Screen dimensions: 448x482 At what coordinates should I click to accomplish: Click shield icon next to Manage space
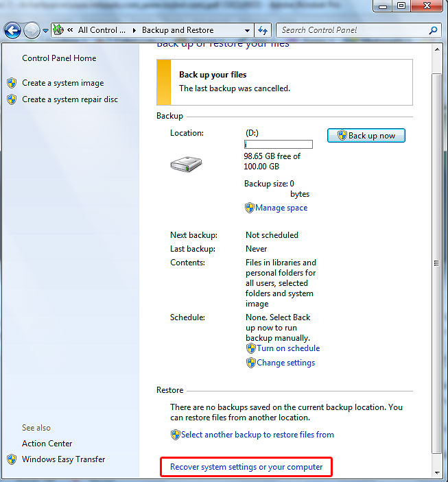coord(250,208)
